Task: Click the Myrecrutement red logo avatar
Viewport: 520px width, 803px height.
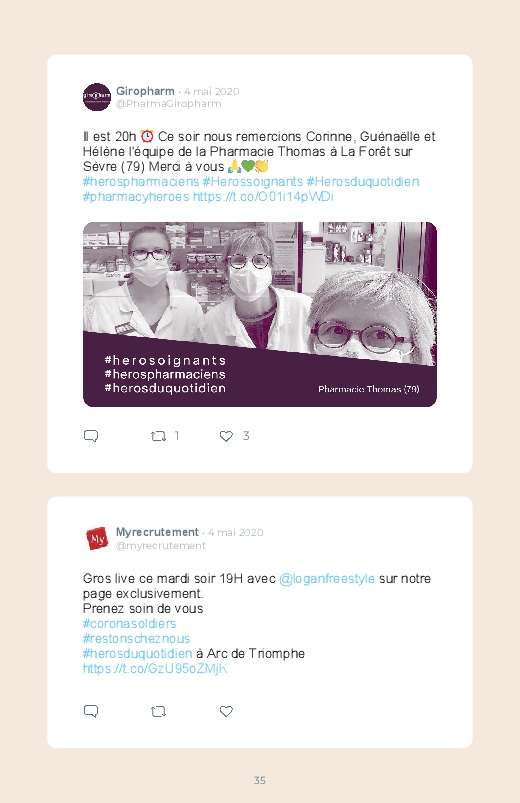Action: click(97, 538)
